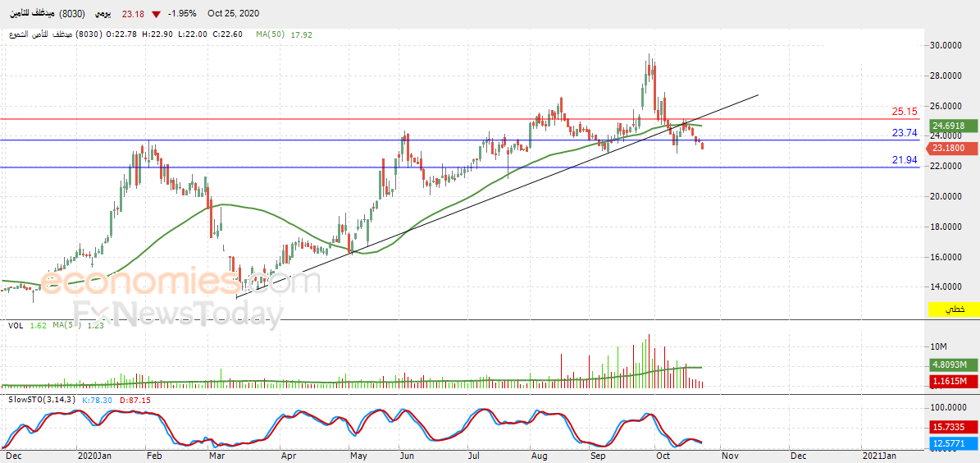Click the red 15.7335 stochastic tag
The image size is (980, 463).
click(952, 427)
